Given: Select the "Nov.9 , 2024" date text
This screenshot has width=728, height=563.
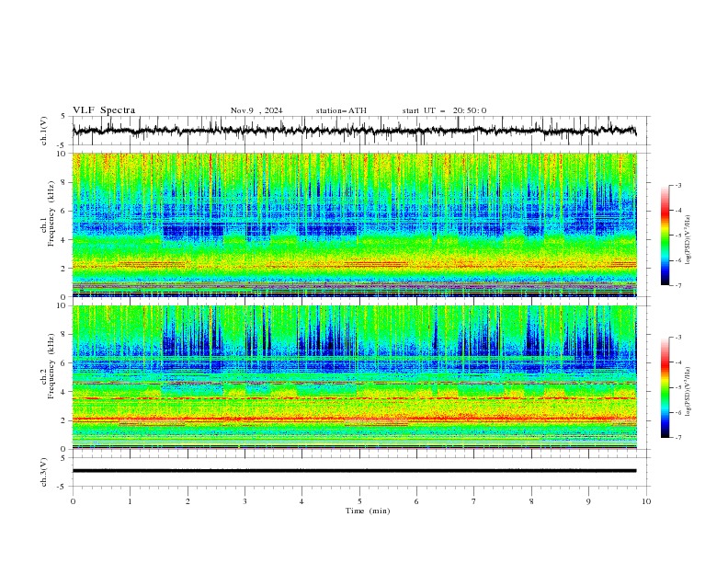Looking at the screenshot, I should tap(256, 110).
